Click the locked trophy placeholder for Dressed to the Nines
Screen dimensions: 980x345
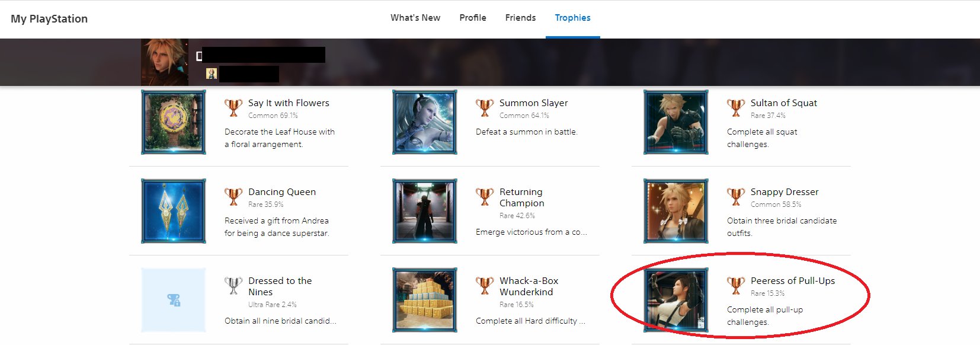174,300
